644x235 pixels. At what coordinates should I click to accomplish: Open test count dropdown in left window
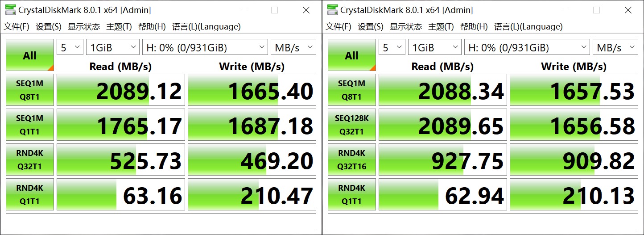(70, 47)
